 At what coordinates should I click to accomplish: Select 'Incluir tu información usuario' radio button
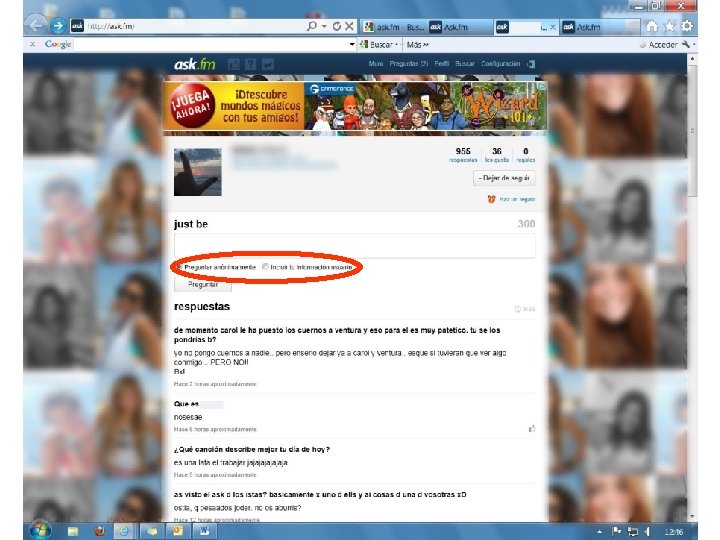(265, 266)
